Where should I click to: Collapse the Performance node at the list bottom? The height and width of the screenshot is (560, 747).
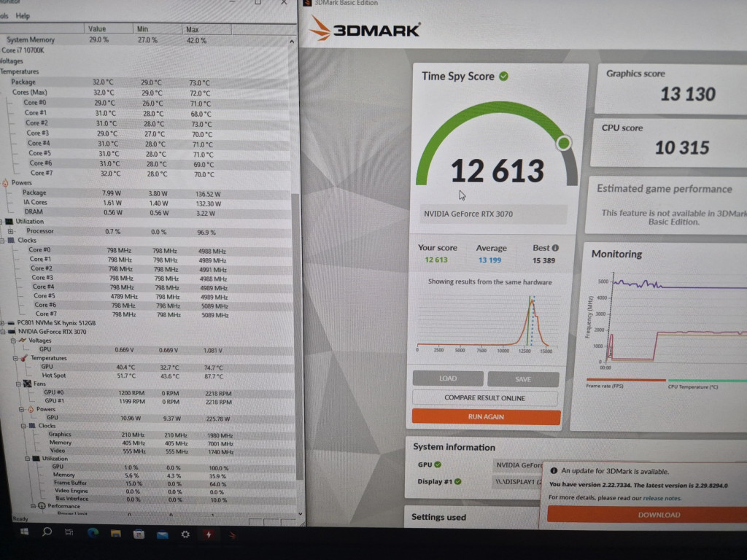coord(33,506)
